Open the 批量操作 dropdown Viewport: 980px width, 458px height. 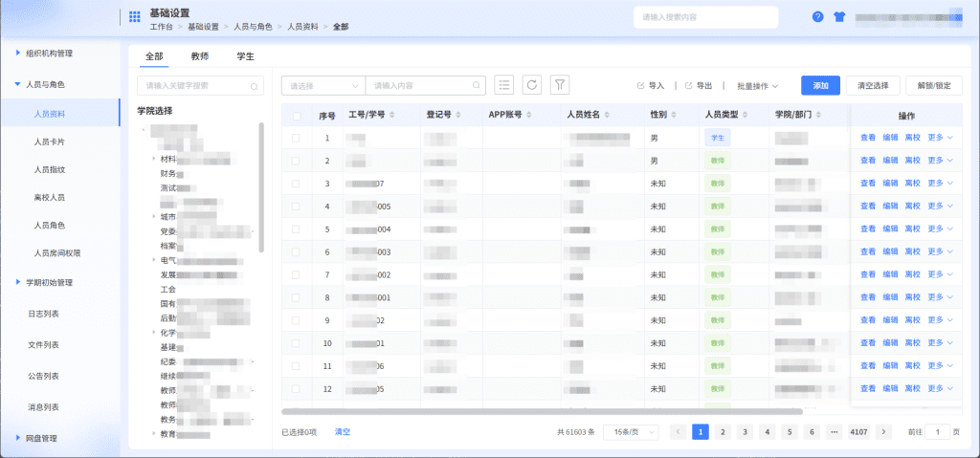(758, 86)
